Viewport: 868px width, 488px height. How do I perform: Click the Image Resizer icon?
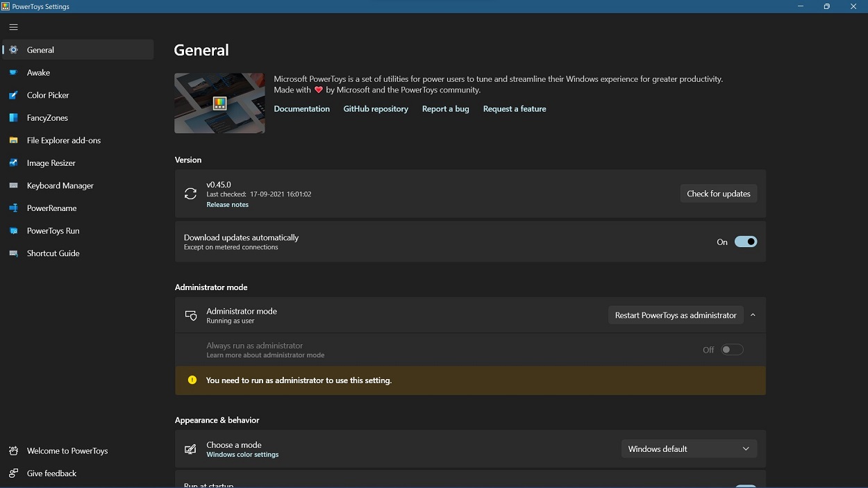[13, 163]
